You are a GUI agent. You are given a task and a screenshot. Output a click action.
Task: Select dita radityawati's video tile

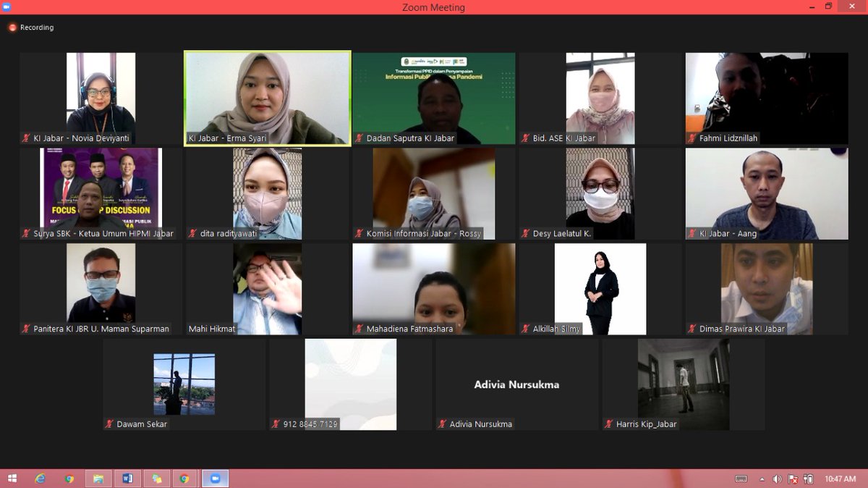[268, 193]
